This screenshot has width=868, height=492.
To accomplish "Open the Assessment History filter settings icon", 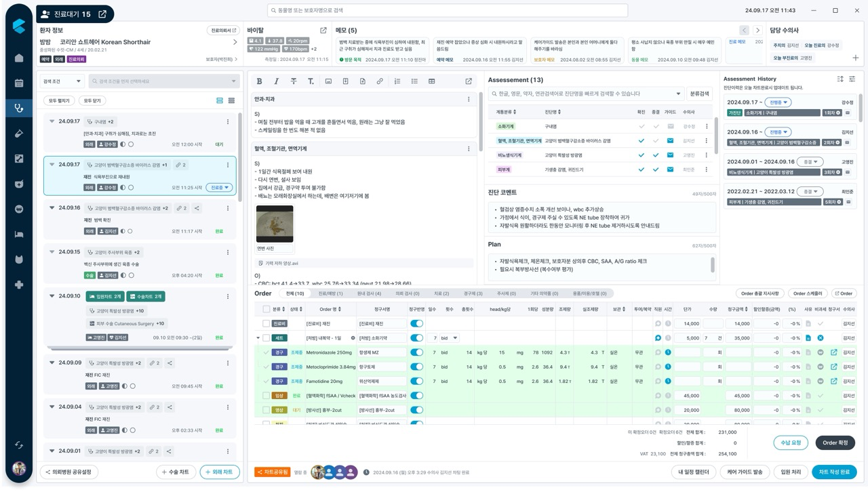I will (852, 79).
